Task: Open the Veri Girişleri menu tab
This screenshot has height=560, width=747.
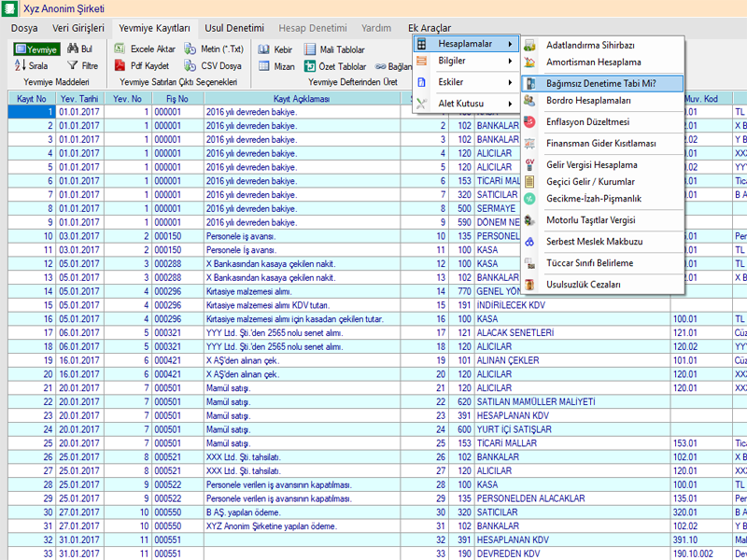Action: (x=78, y=28)
